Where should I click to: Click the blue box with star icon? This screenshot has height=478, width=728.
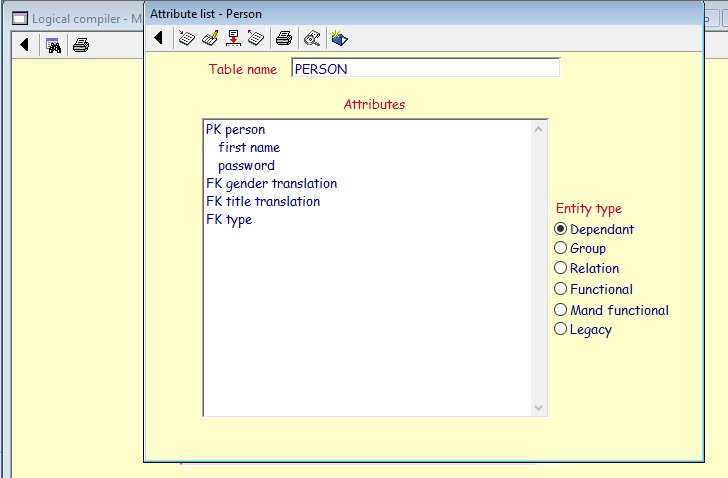(339, 39)
